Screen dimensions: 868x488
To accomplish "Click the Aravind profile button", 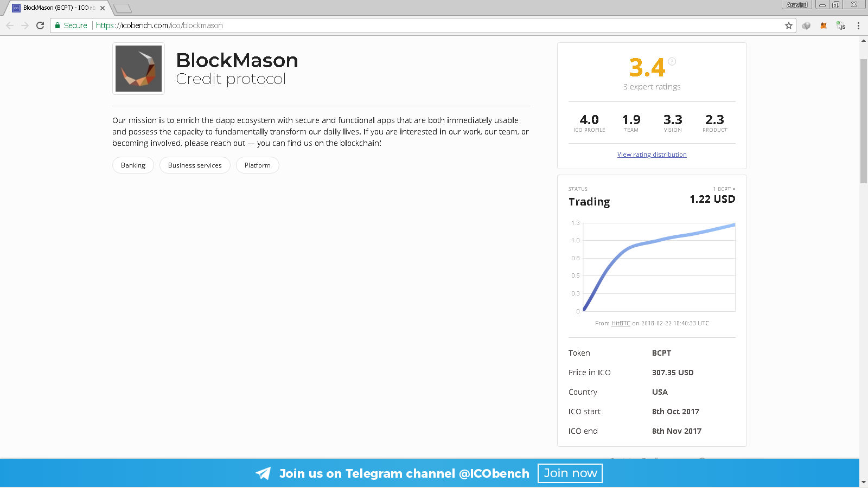I will (797, 5).
